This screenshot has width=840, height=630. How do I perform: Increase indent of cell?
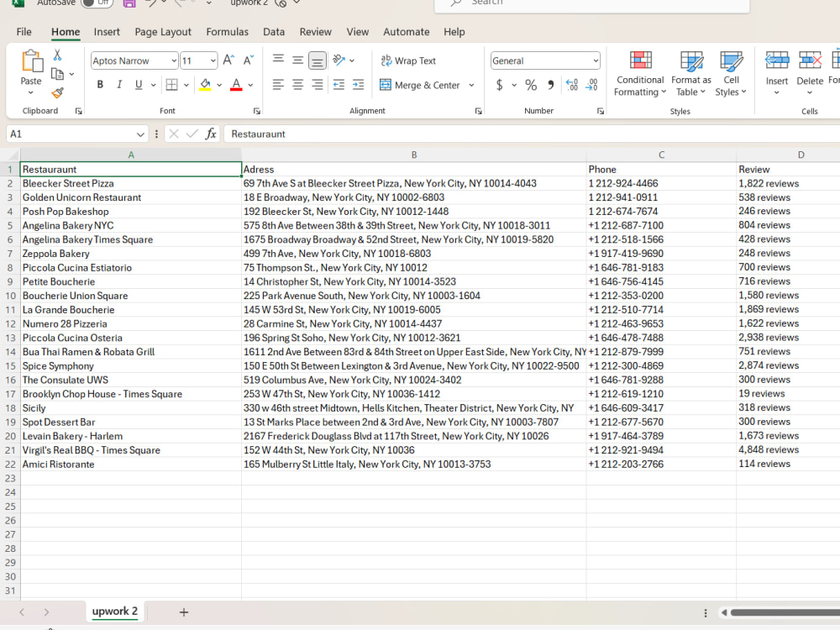(x=359, y=85)
